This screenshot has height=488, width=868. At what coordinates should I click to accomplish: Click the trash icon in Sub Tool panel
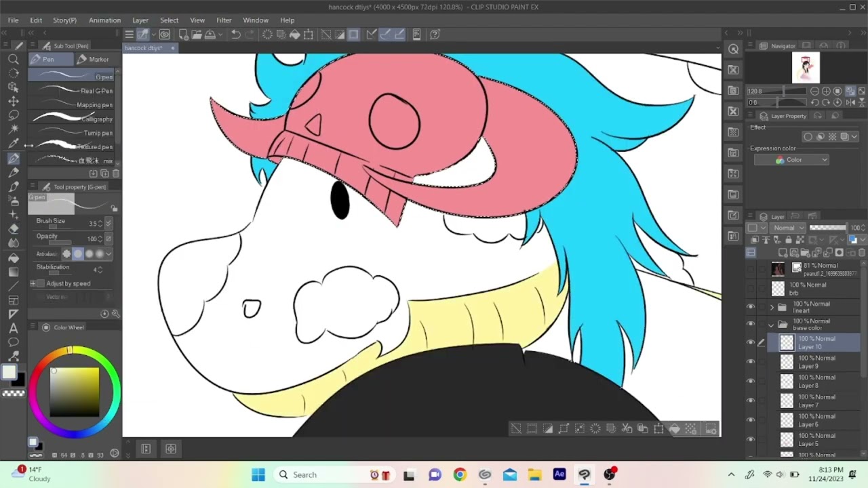click(116, 174)
